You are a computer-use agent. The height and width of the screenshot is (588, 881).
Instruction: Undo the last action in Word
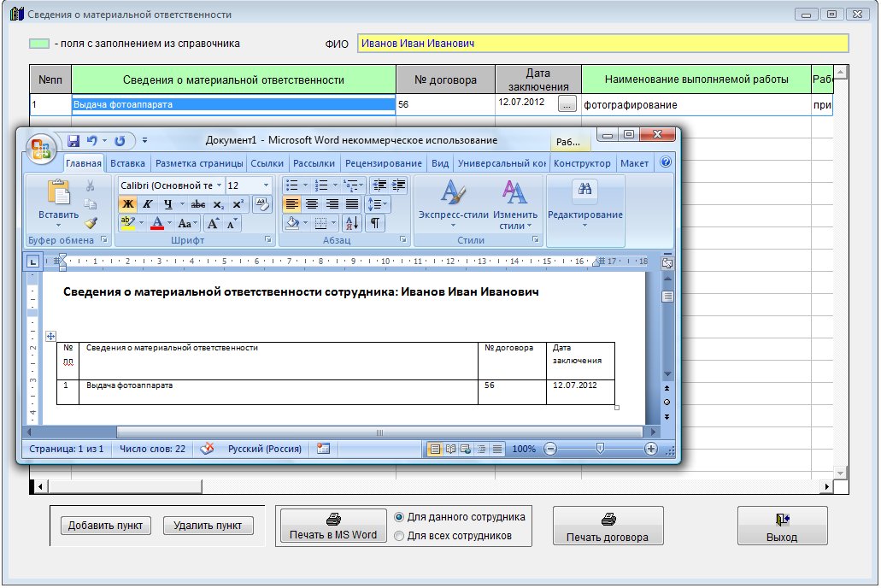pyautogui.click(x=92, y=140)
